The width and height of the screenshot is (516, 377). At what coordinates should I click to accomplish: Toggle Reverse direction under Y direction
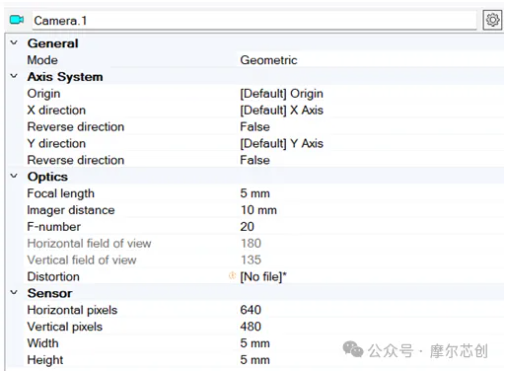(x=255, y=160)
